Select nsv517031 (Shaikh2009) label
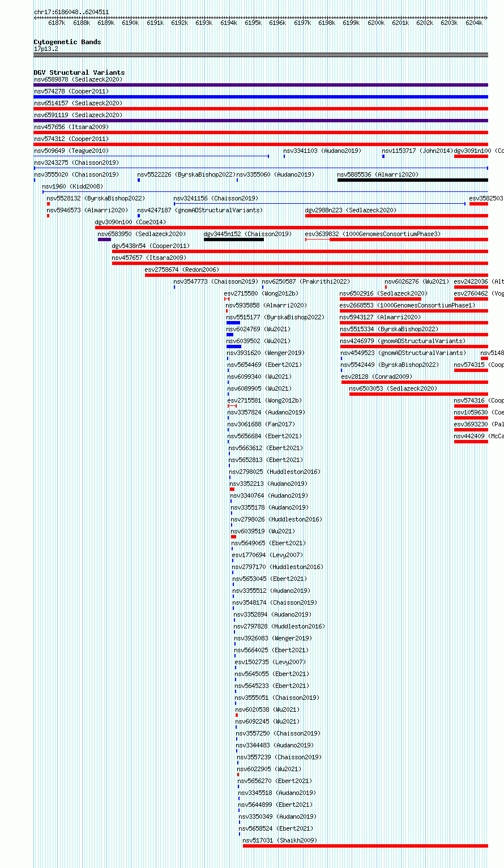Viewport: 504px width, 868px height. [x=280, y=841]
